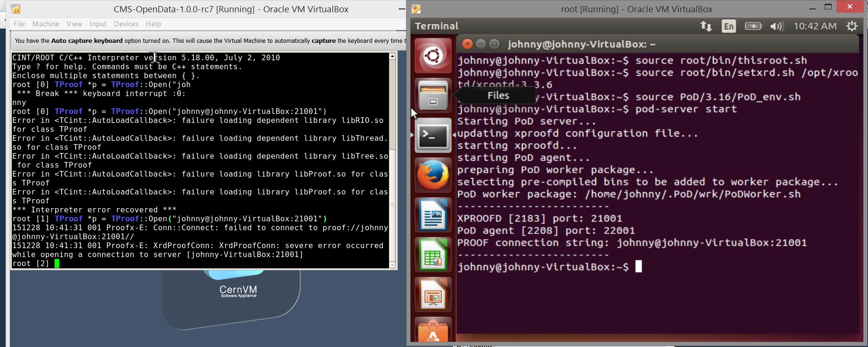Image resolution: width=868 pixels, height=347 pixels.
Task: Click the 'Terminal' title in Ubuntu panel
Action: 436,26
